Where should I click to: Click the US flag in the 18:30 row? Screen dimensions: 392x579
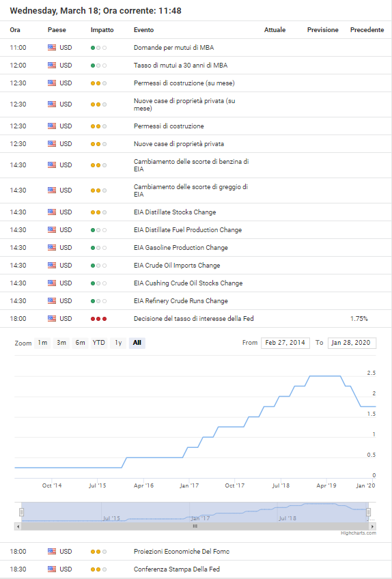[52, 569]
